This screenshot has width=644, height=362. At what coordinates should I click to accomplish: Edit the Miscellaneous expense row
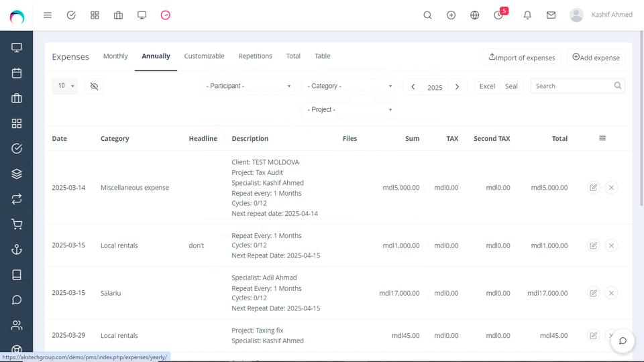(x=593, y=188)
